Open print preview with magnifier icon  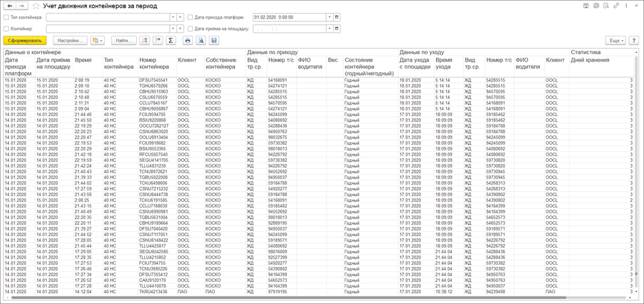tap(200, 40)
